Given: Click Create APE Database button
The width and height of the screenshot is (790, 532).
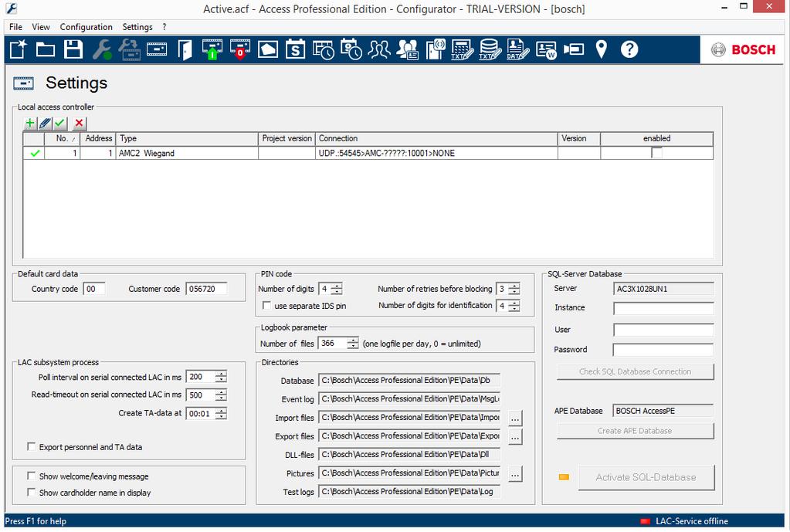Looking at the screenshot, I should point(635,431).
